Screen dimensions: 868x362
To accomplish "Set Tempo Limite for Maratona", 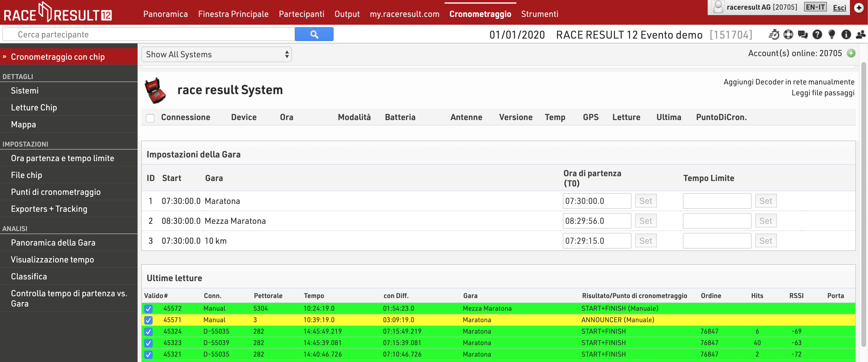I will click(x=765, y=201).
